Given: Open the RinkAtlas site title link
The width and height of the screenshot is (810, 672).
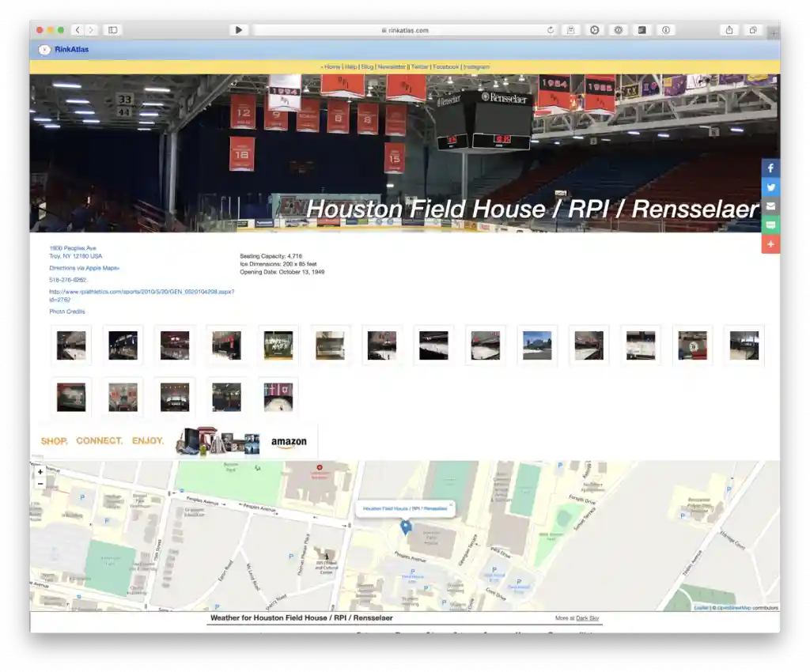Looking at the screenshot, I should [71, 50].
